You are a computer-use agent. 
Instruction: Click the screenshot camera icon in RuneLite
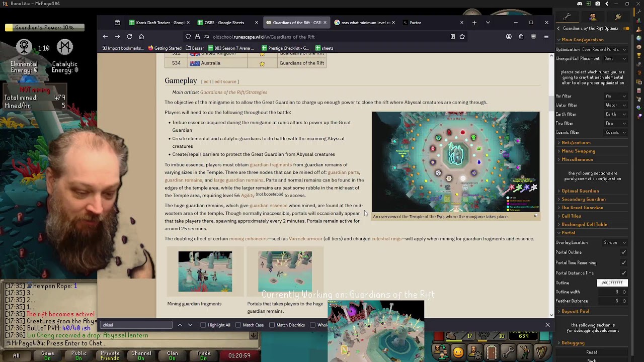[598, 4]
